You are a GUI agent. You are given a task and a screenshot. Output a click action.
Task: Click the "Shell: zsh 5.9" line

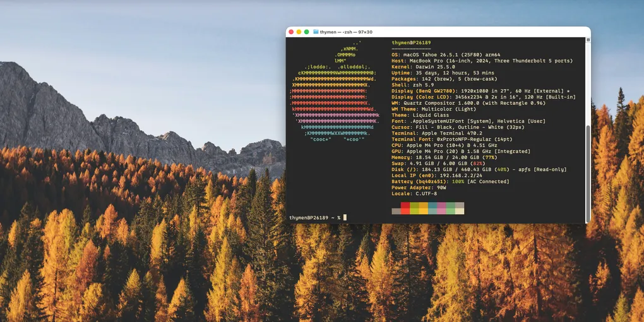(x=413, y=85)
